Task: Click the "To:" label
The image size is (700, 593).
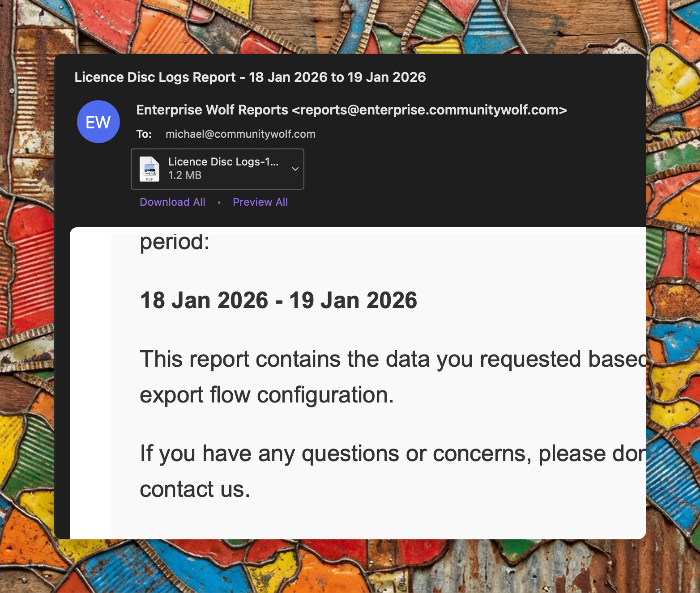Action: pos(144,134)
